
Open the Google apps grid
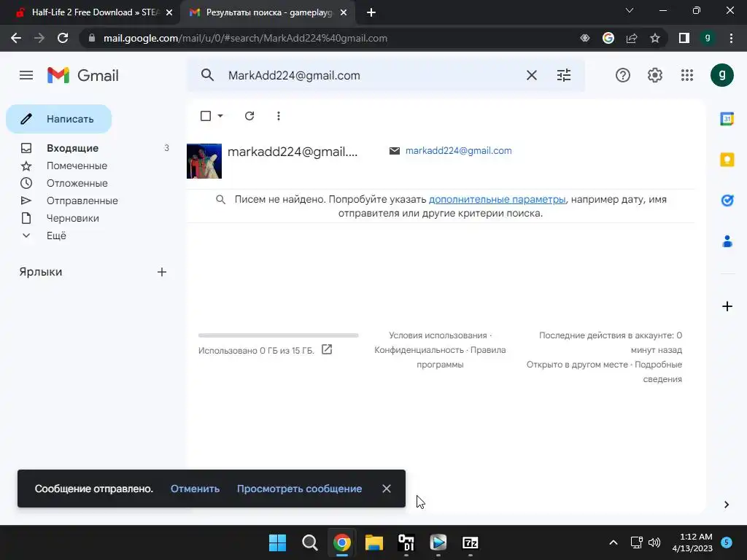point(687,75)
